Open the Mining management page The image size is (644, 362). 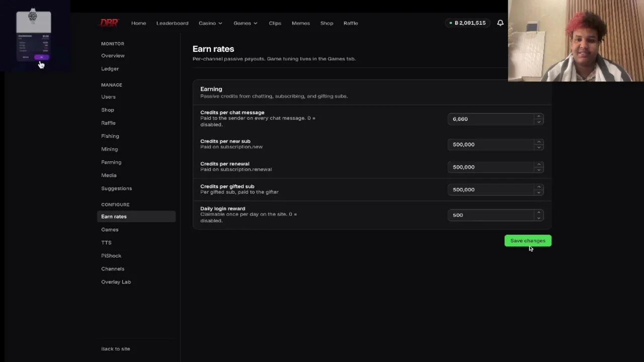(109, 149)
